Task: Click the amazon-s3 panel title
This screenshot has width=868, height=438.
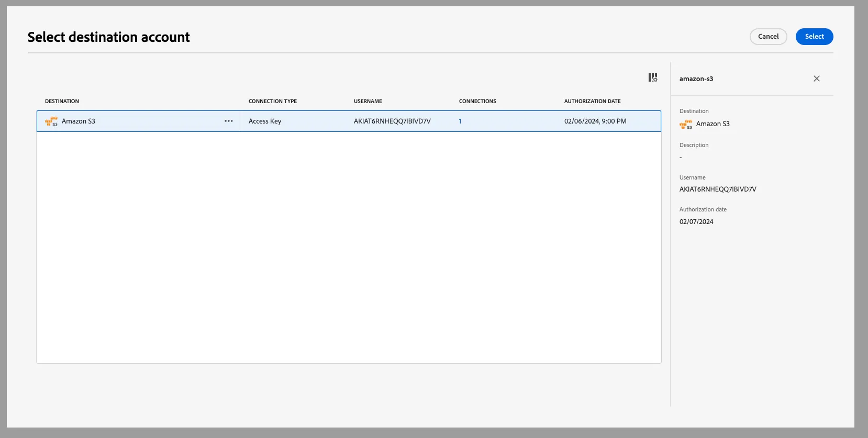Action: click(696, 79)
